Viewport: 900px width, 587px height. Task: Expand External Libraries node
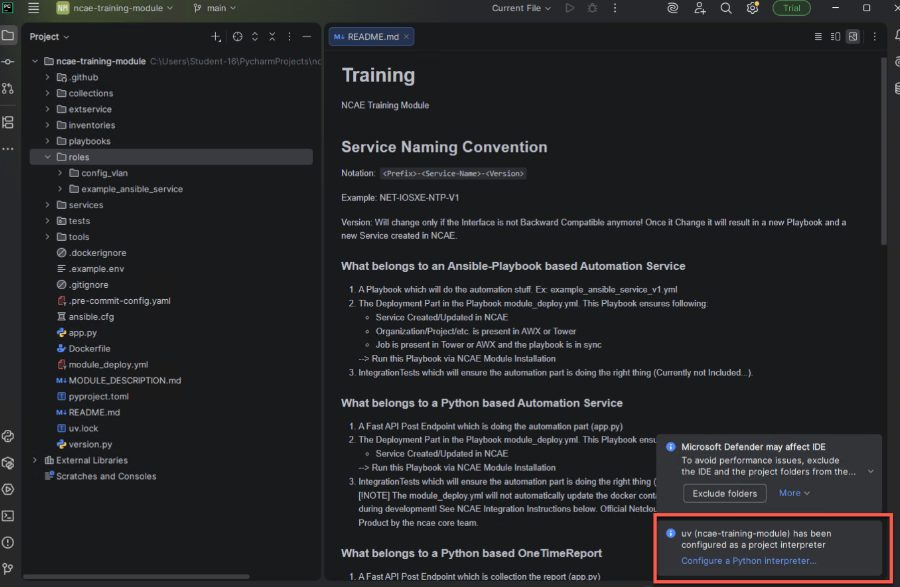[x=35, y=460]
